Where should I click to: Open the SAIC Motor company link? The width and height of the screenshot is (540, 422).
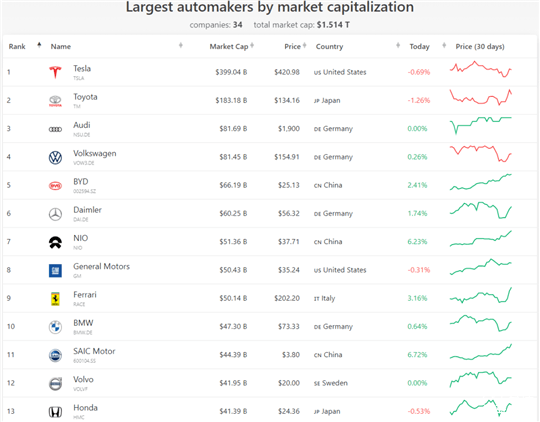pos(94,351)
